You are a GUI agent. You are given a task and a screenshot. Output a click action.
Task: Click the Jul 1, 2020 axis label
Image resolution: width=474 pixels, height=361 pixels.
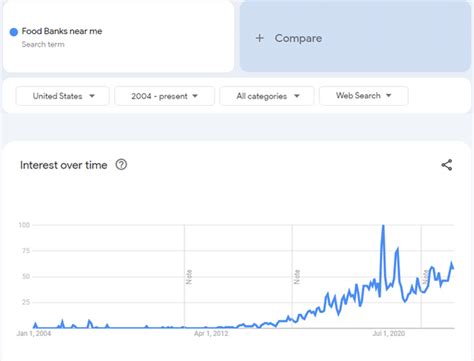coord(388,333)
